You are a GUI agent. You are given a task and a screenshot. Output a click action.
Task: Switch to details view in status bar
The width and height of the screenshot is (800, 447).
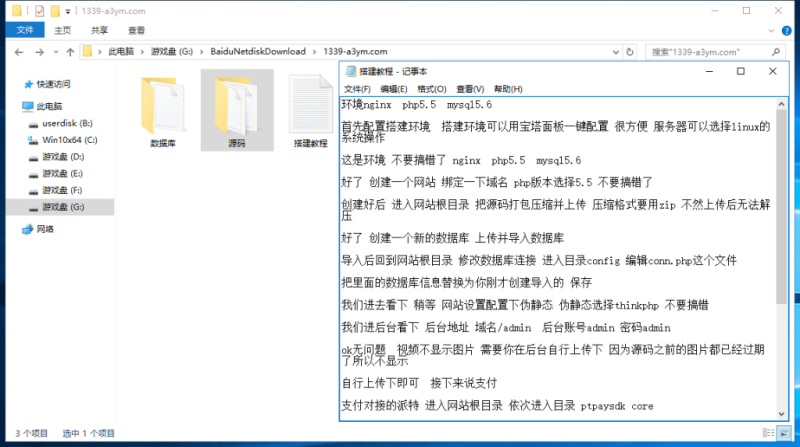point(768,433)
